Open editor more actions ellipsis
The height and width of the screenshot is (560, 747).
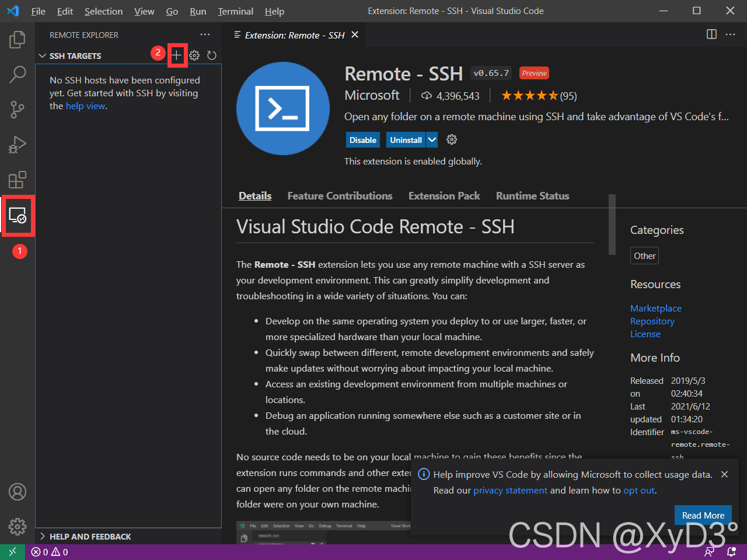click(x=730, y=34)
